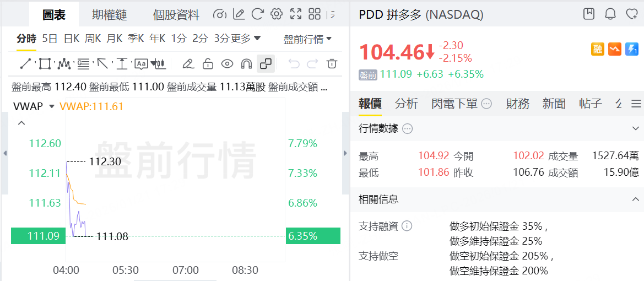Viewport: 644px width, 281px height.
Task: Add PDD to watchlist with heart icon
Action: click(x=632, y=14)
